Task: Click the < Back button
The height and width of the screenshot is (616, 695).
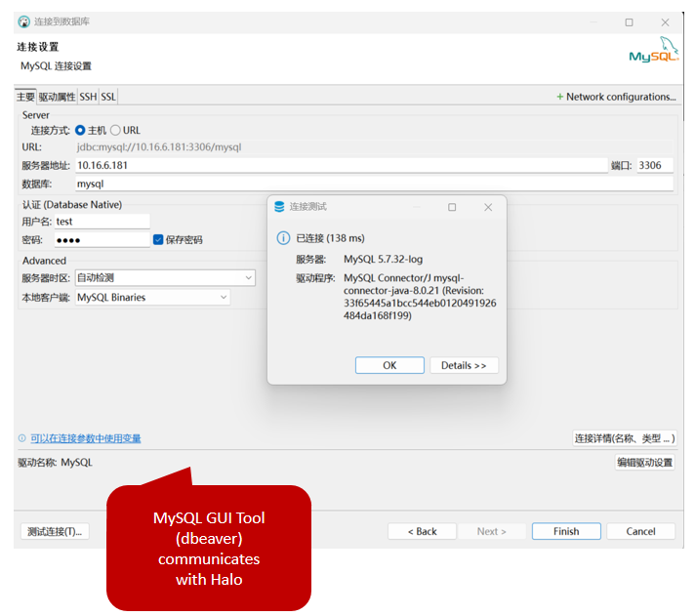Action: click(422, 531)
